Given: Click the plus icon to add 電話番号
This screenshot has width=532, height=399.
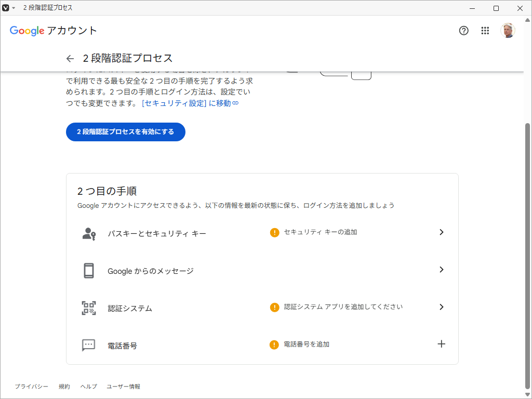Looking at the screenshot, I should point(442,344).
